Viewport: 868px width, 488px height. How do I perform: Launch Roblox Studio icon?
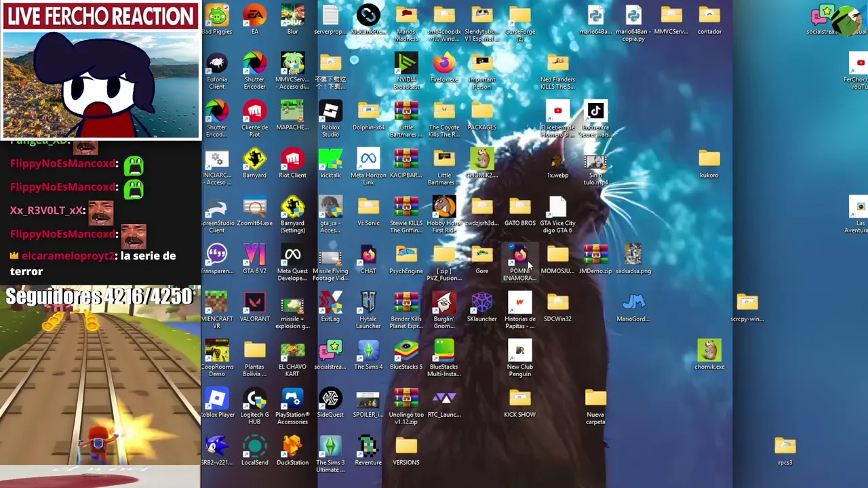(x=330, y=111)
